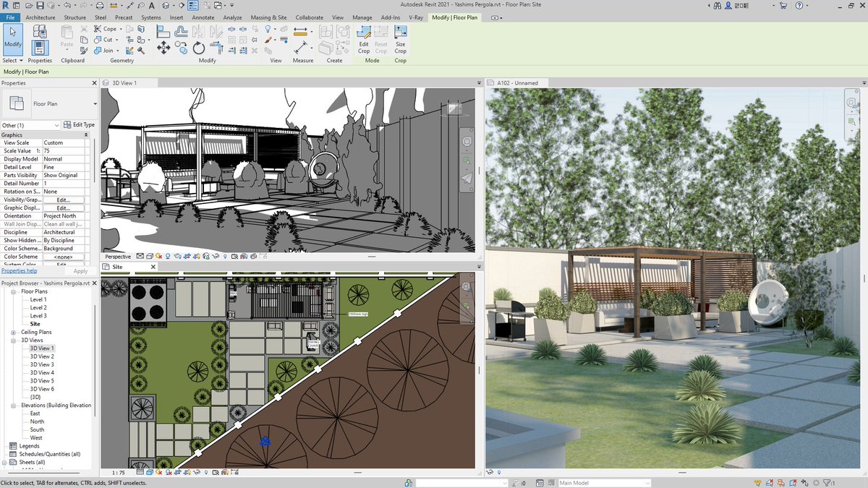Select the Modify arrow tool
This screenshot has width=868, height=488.
[x=12, y=39]
